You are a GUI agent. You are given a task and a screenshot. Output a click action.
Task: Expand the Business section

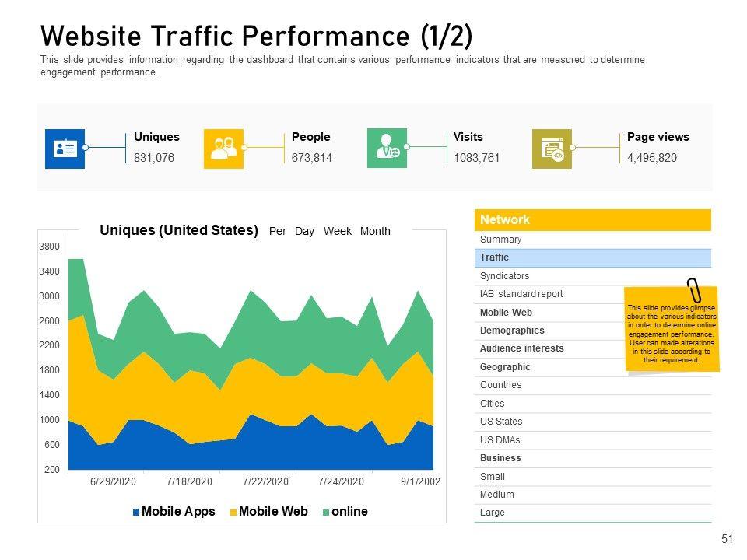tap(500, 458)
